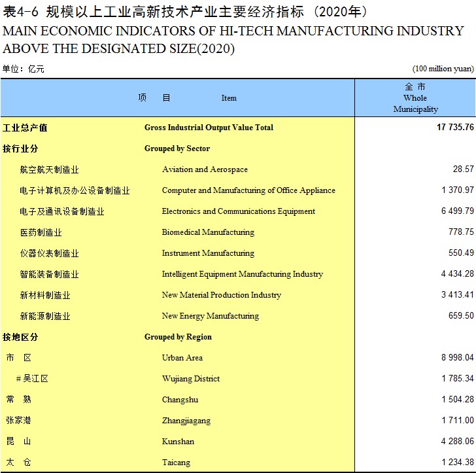Click the Grouped by Region heading
The width and height of the screenshot is (476, 473).
[178, 337]
